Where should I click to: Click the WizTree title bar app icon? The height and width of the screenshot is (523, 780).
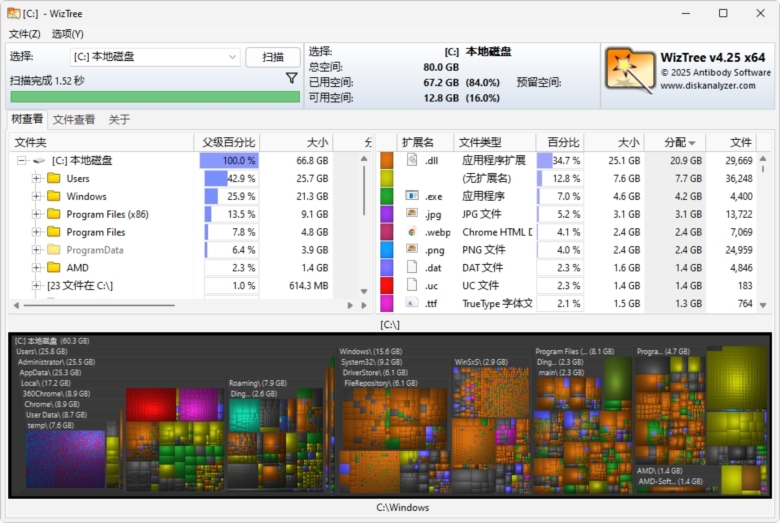point(13,13)
